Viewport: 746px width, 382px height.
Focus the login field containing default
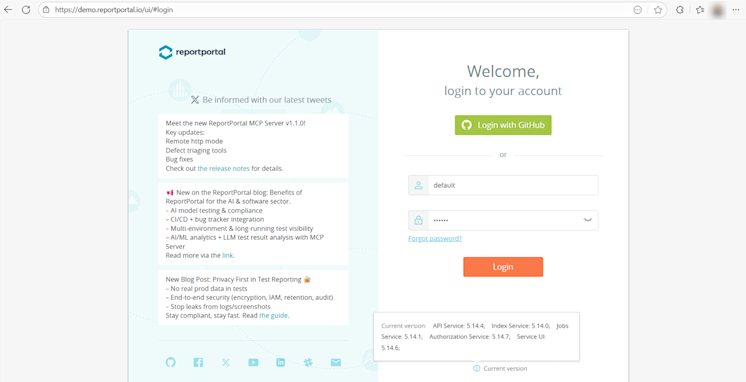tap(503, 186)
